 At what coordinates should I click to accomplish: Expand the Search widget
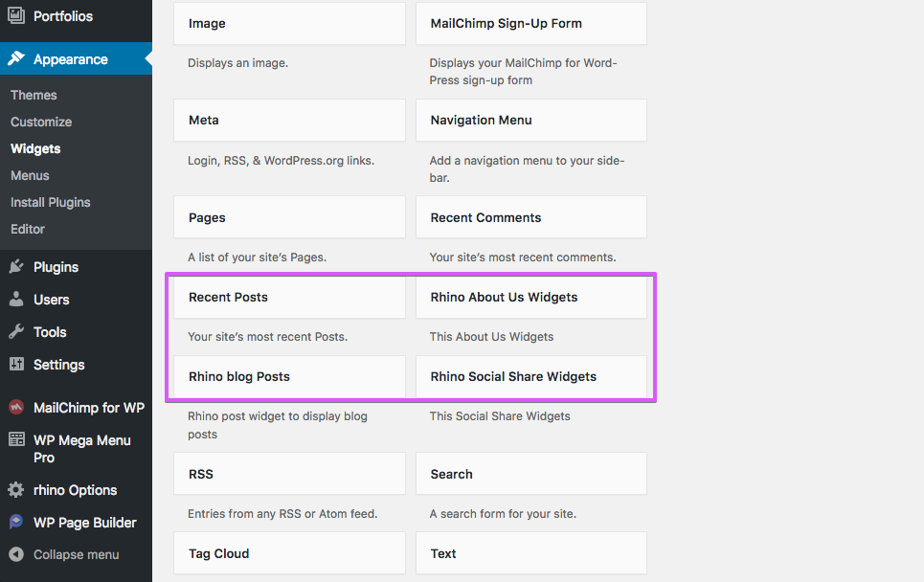click(531, 474)
